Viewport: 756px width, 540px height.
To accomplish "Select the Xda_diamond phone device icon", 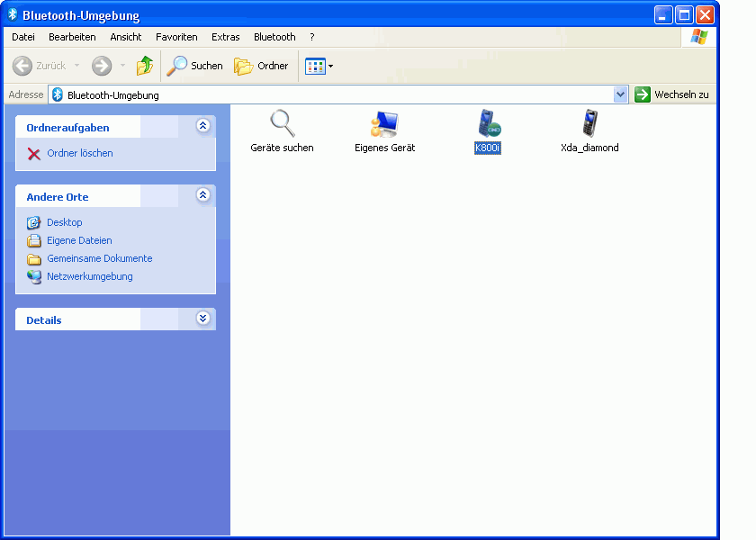I will pos(589,123).
